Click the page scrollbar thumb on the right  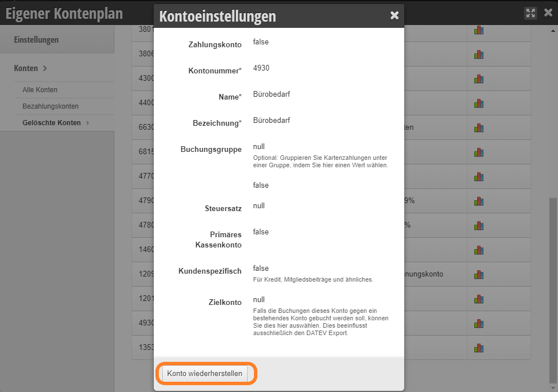click(x=553, y=289)
